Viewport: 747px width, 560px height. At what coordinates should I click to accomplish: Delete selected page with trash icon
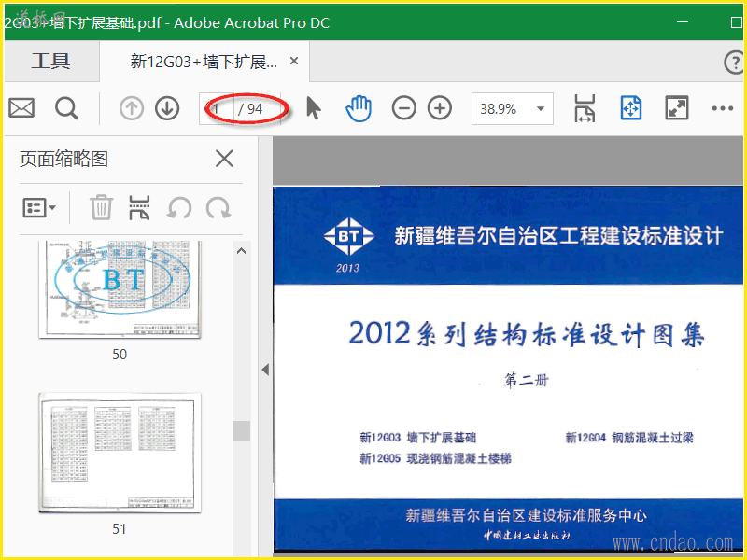click(x=101, y=207)
